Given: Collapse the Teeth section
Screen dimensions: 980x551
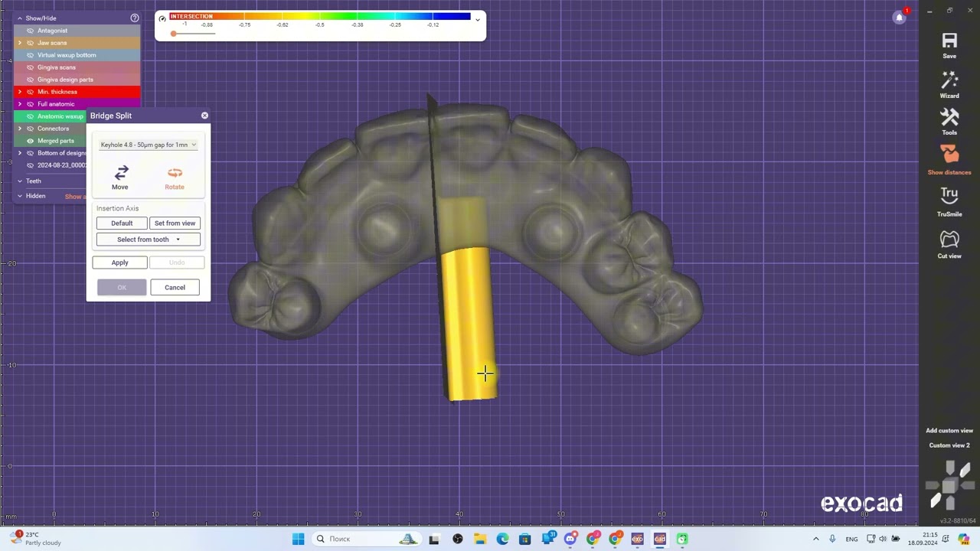Looking at the screenshot, I should 20,181.
